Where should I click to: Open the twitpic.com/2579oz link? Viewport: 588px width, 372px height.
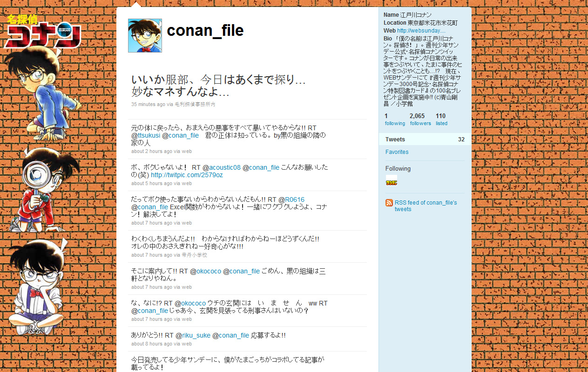(187, 175)
